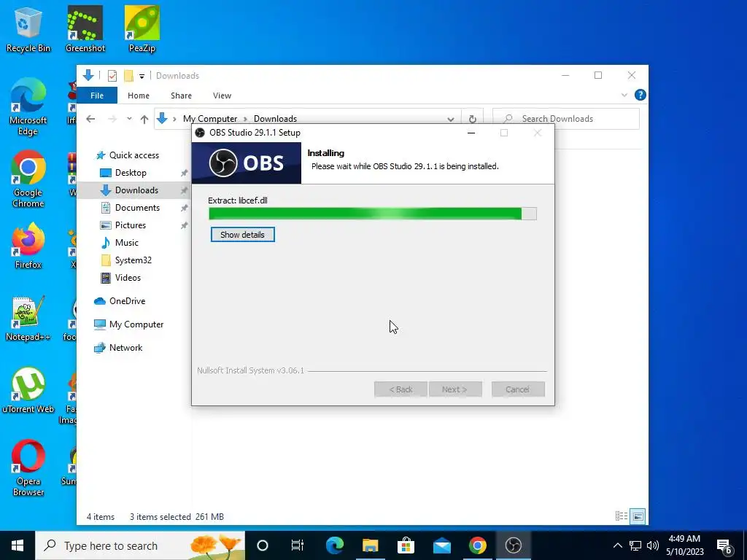Open System32 folder in navigation pane
This screenshot has width=747, height=560.
coord(133,260)
